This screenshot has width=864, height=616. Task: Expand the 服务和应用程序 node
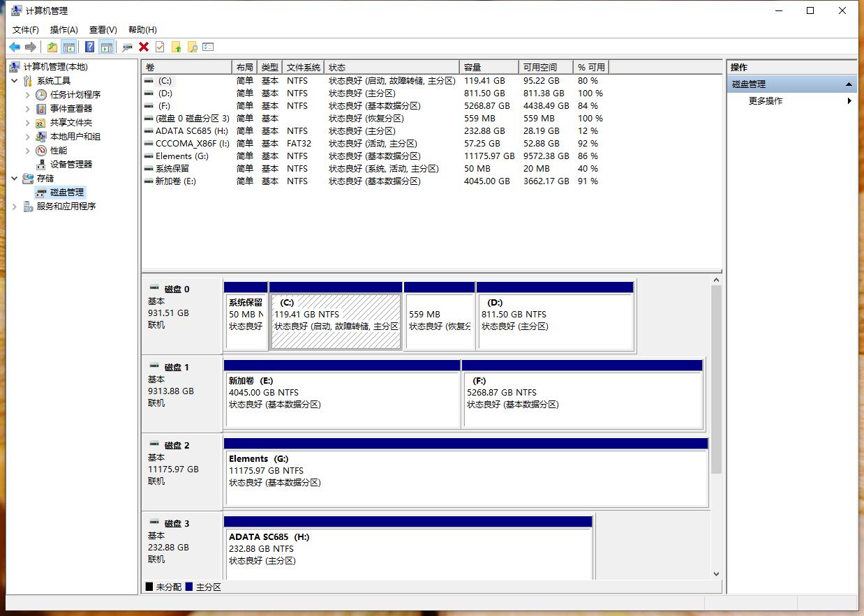tap(15, 206)
